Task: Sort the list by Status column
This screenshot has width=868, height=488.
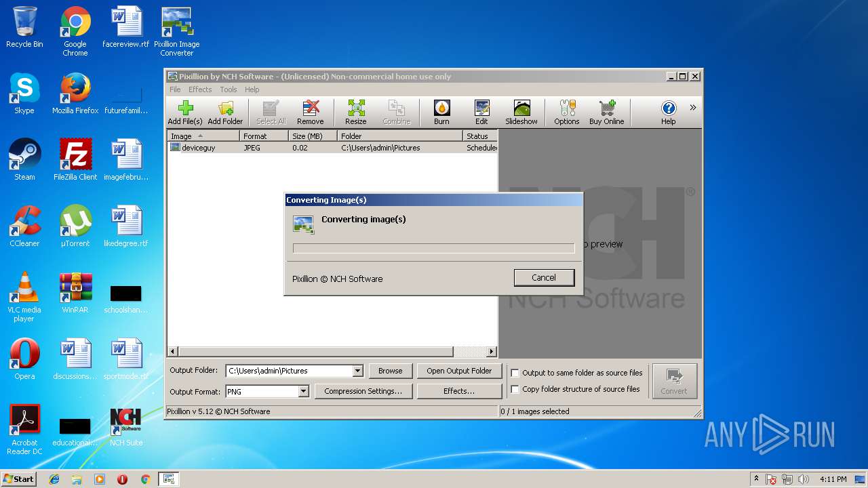Action: (480, 136)
